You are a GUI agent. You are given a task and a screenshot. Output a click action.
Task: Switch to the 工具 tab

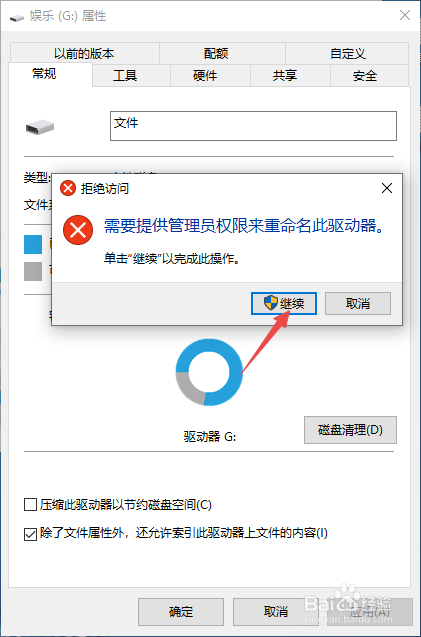coord(125,76)
